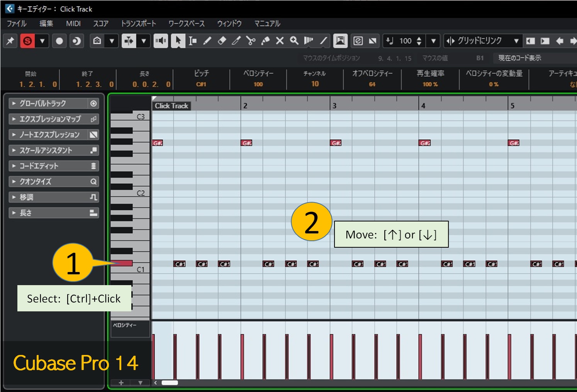Select the Draw pencil tool
Image resolution: width=577 pixels, height=392 pixels.
[x=207, y=41]
